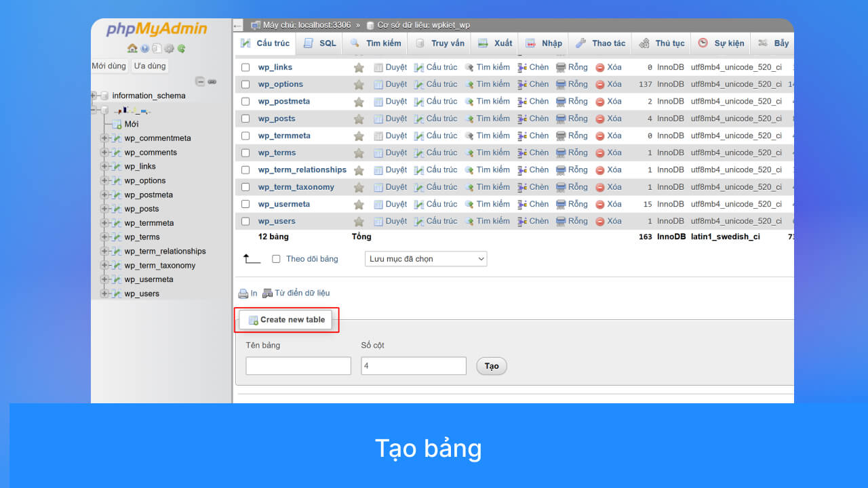Image resolution: width=868 pixels, height=488 pixels.
Task: Check the wp_users row checkbox
Action: [x=245, y=221]
